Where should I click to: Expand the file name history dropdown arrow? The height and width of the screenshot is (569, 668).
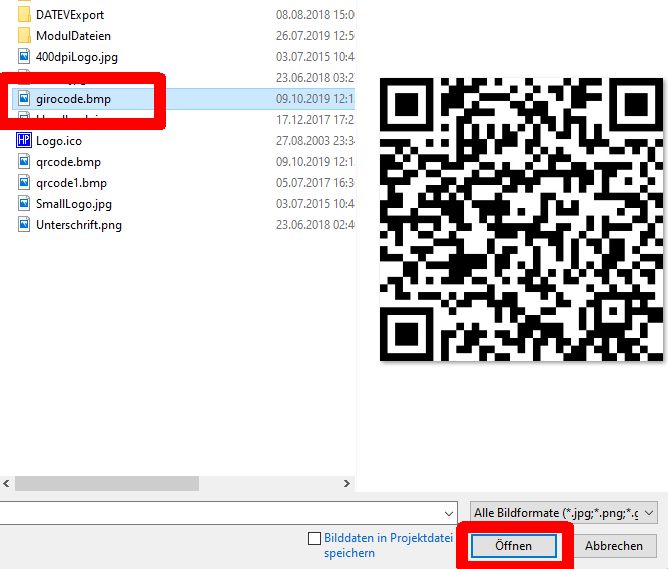tap(447, 512)
